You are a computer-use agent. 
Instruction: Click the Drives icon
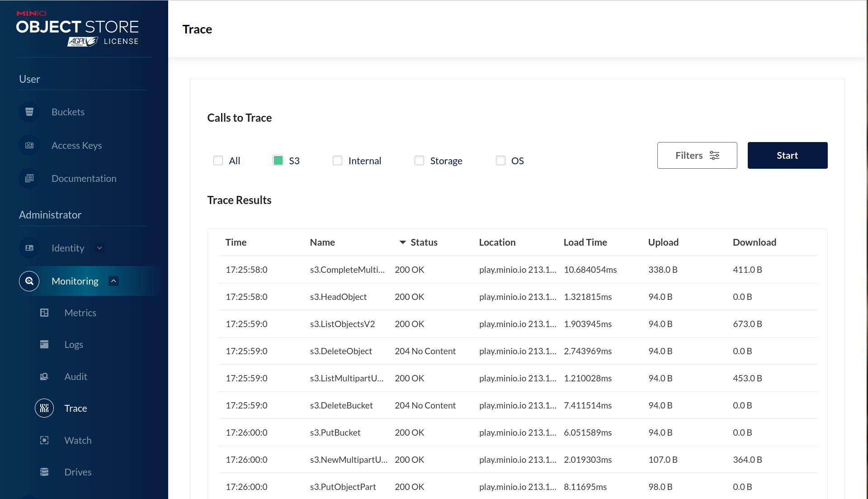(x=44, y=472)
